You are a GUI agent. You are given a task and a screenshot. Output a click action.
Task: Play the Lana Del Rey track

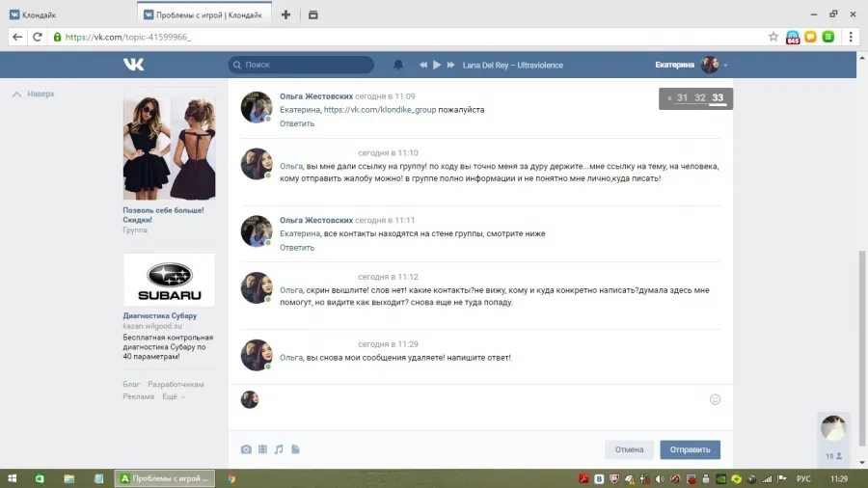pos(437,65)
